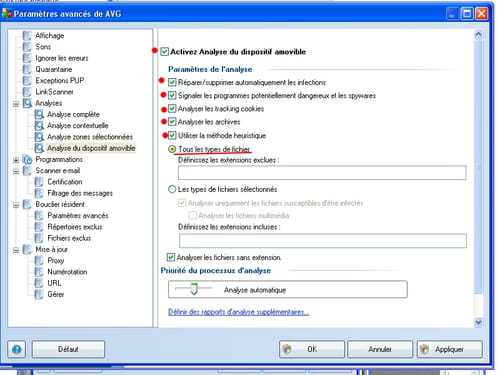
Task: Click the analysis priority slider handle
Action: (194, 289)
